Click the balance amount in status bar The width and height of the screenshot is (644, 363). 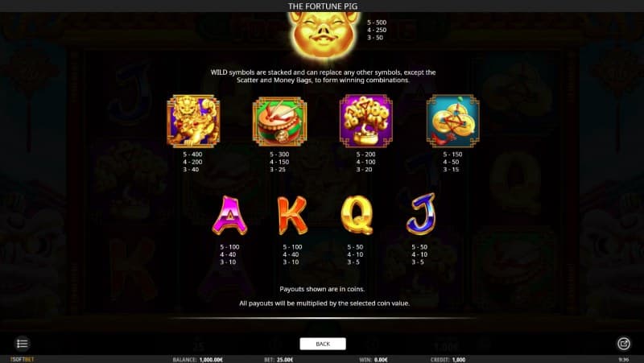pyautogui.click(x=211, y=360)
